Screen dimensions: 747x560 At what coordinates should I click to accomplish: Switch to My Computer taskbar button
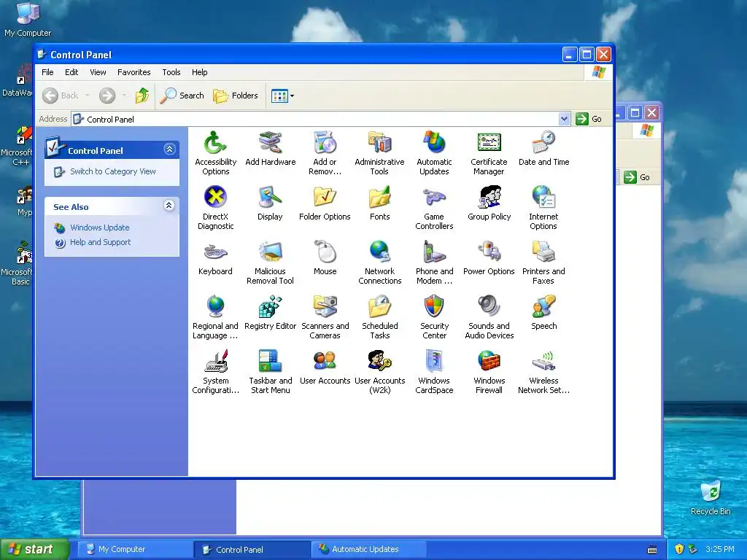click(135, 549)
